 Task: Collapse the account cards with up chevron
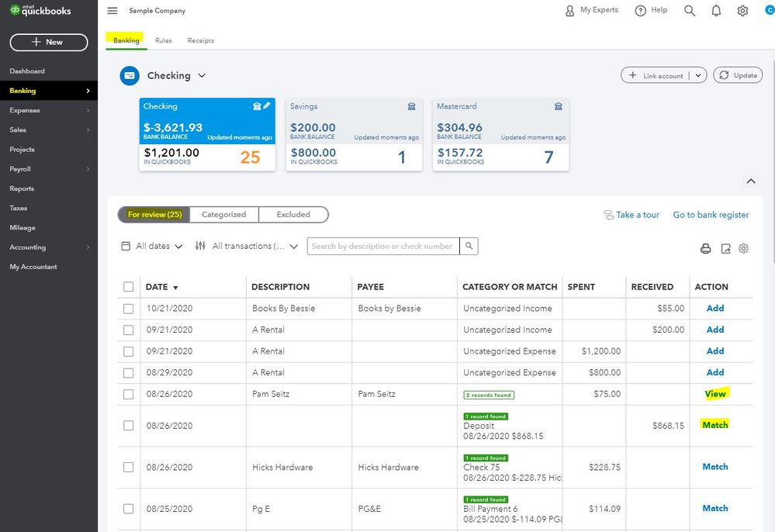tap(751, 181)
